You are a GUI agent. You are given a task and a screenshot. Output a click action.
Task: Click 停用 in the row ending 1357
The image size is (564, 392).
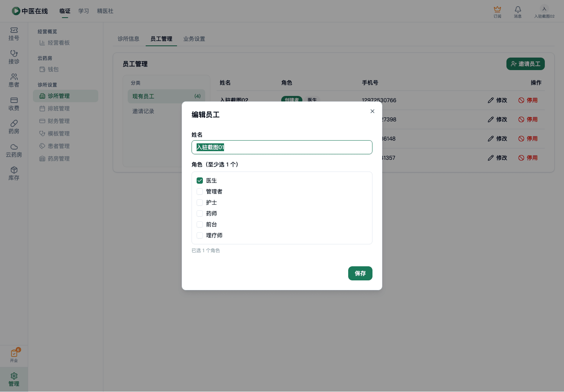(x=528, y=158)
